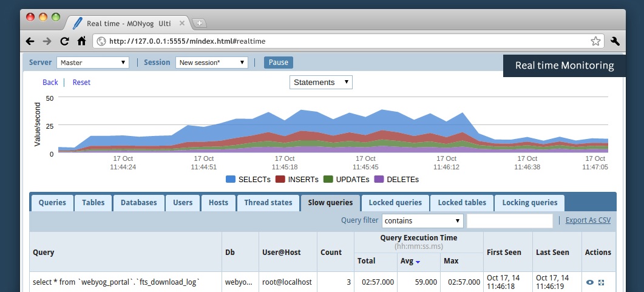Switch to the Locked queries tab
Image resolution: width=644 pixels, height=292 pixels.
395,203
